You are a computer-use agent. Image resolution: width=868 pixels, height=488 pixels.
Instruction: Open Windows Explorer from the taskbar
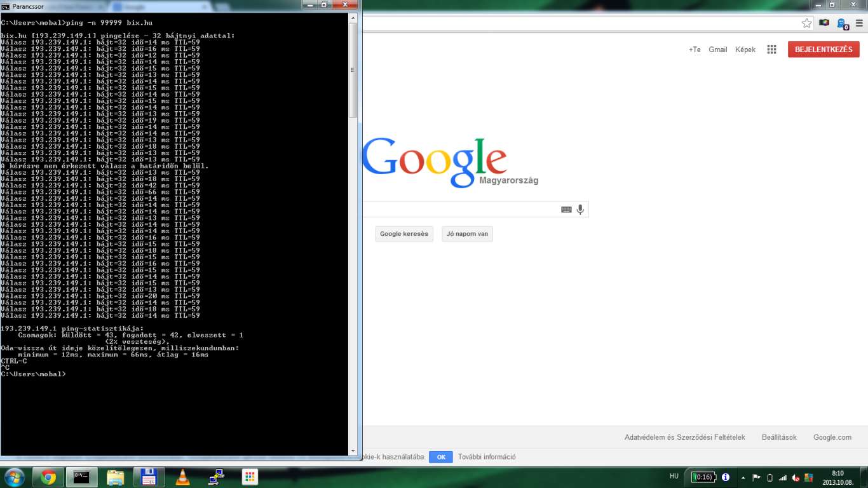(x=115, y=477)
